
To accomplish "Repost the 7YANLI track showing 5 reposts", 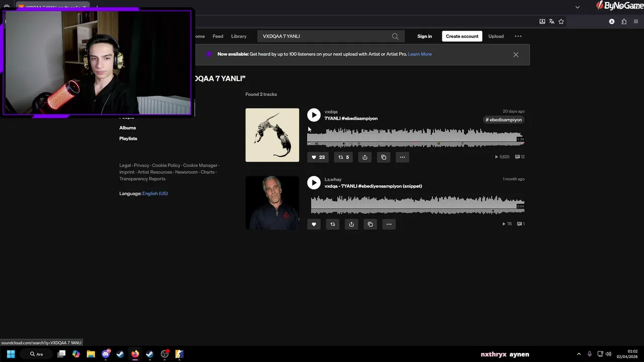I will click(x=344, y=157).
